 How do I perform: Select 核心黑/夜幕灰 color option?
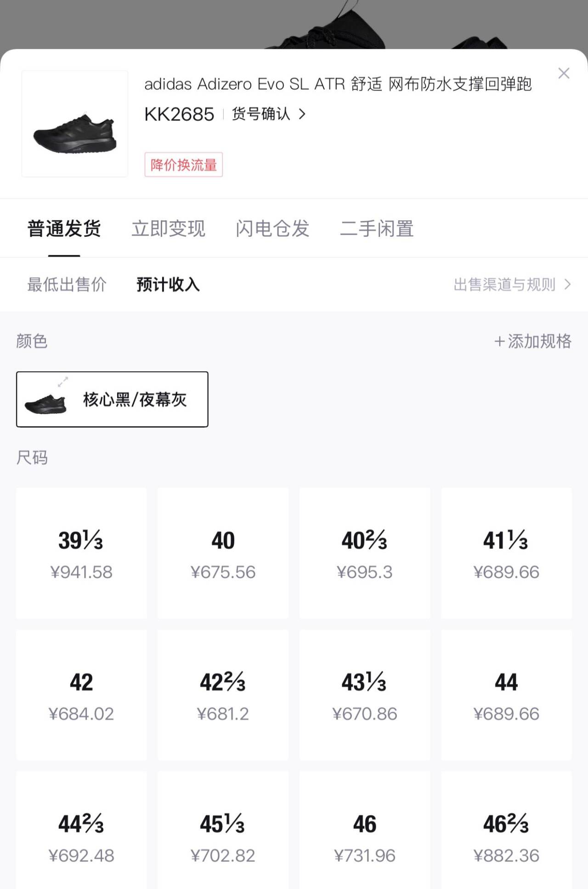(112, 399)
